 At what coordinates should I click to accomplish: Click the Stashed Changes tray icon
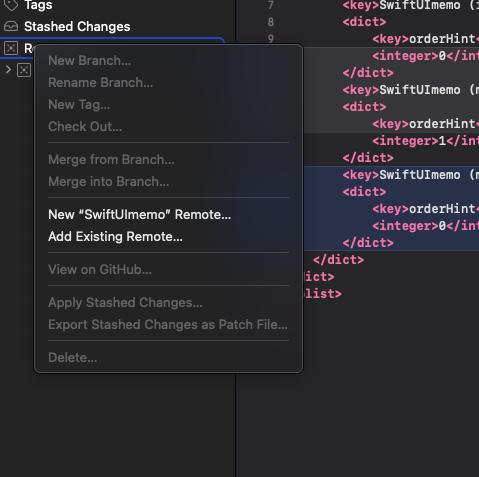[11, 26]
